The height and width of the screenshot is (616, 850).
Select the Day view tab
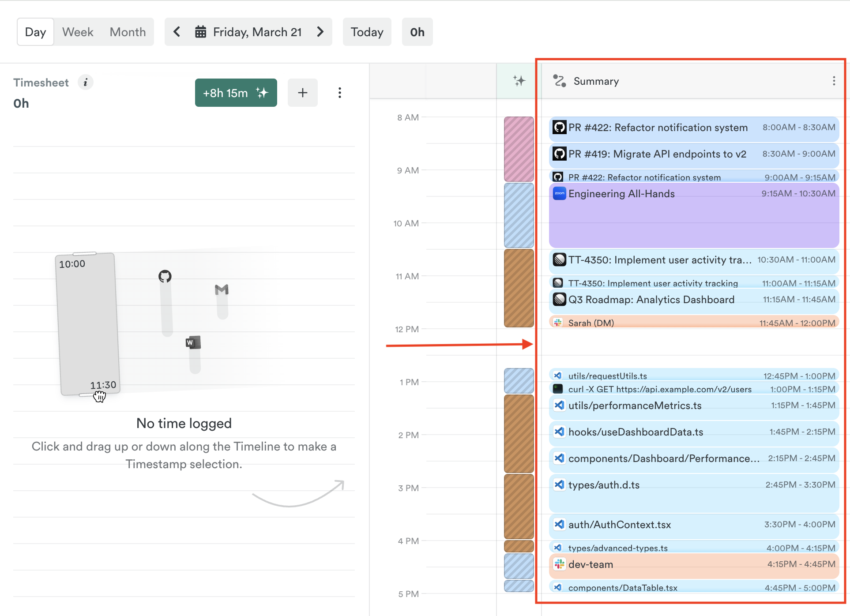click(x=35, y=32)
